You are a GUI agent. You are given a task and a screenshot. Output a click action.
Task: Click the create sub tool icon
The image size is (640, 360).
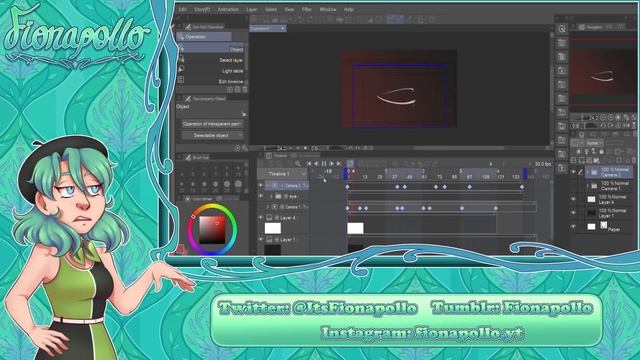click(x=230, y=89)
